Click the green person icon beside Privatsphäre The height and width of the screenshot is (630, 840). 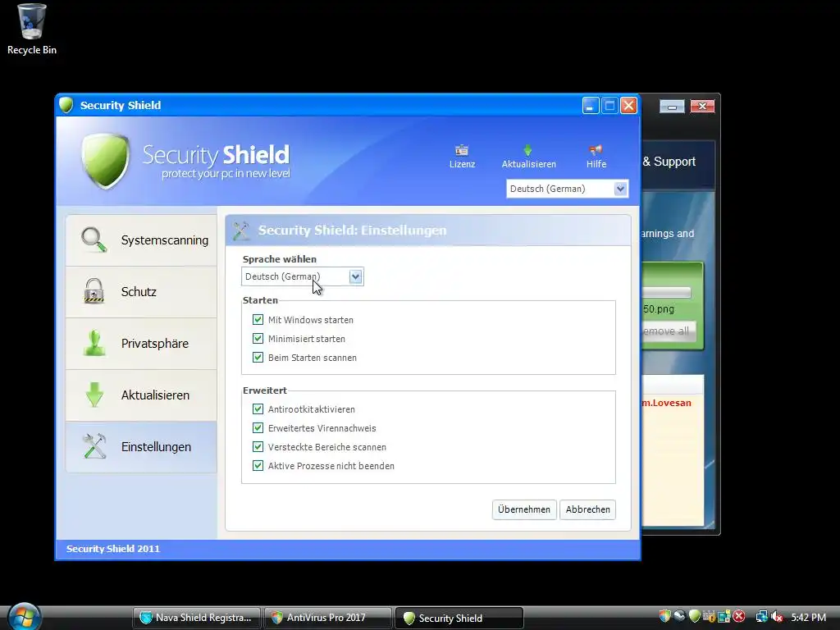[94, 343]
